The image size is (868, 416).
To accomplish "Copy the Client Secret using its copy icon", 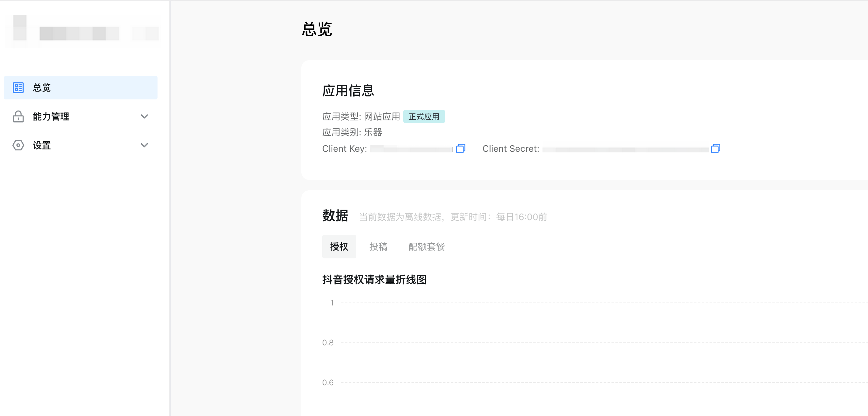I will tap(716, 148).
